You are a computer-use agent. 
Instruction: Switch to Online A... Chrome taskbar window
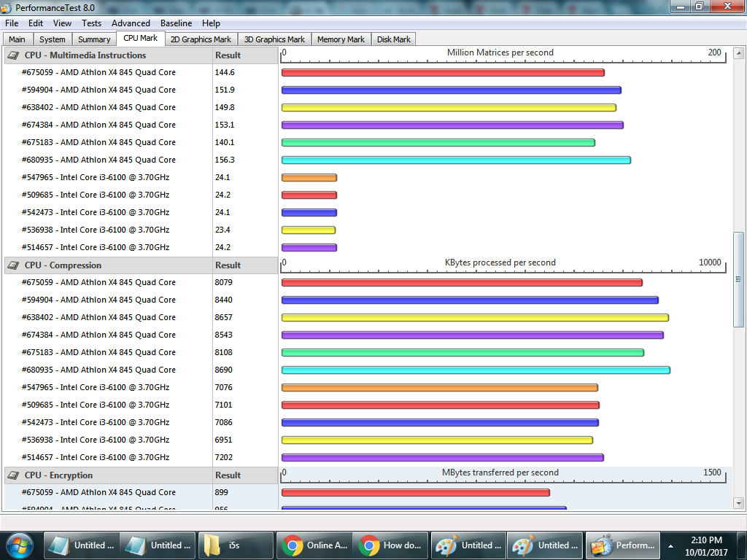point(314,545)
